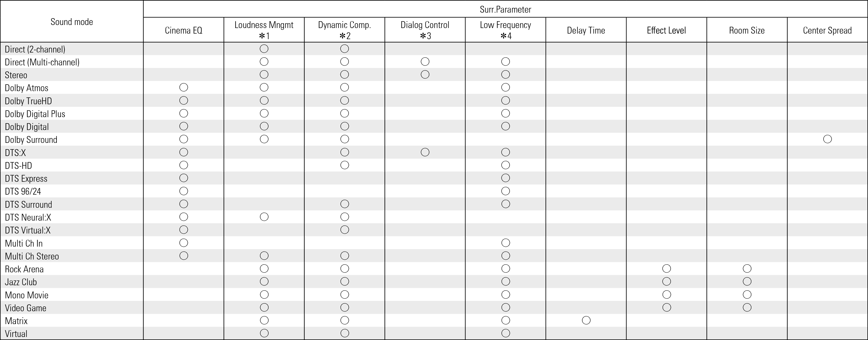
Task: Select the Center Spread column header
Action: pos(827,30)
